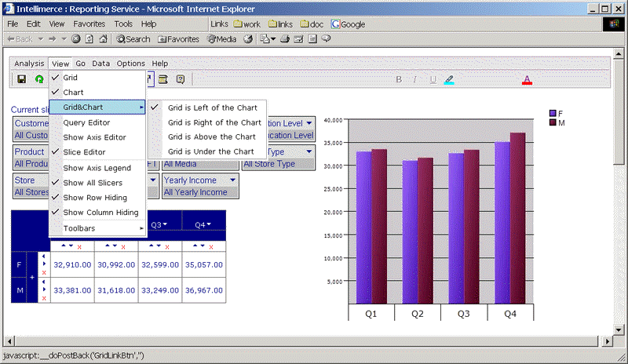Go to the browser Home page icon
Image resolution: width=628 pixels, height=364 pixels.
[104, 39]
